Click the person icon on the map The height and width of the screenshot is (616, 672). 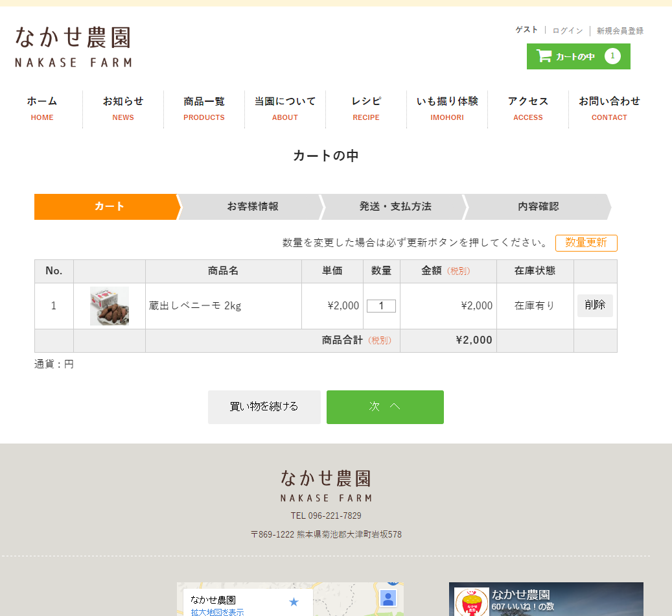[388, 598]
